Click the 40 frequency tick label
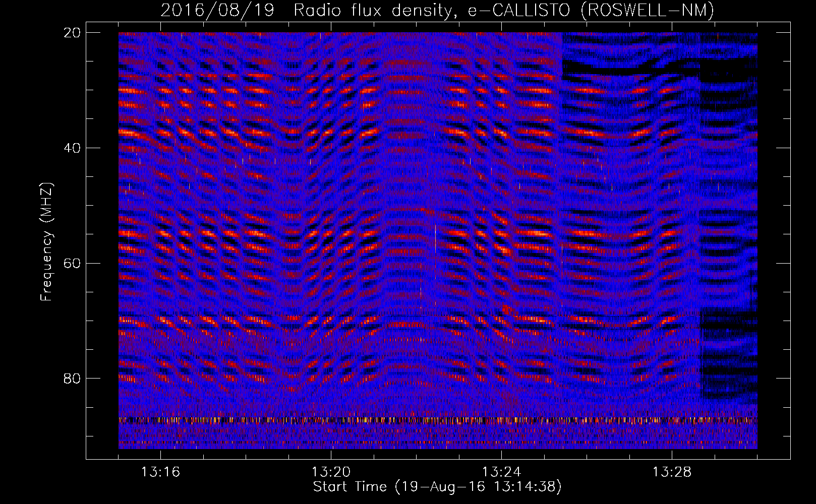This screenshot has width=816, height=504. pos(72,148)
